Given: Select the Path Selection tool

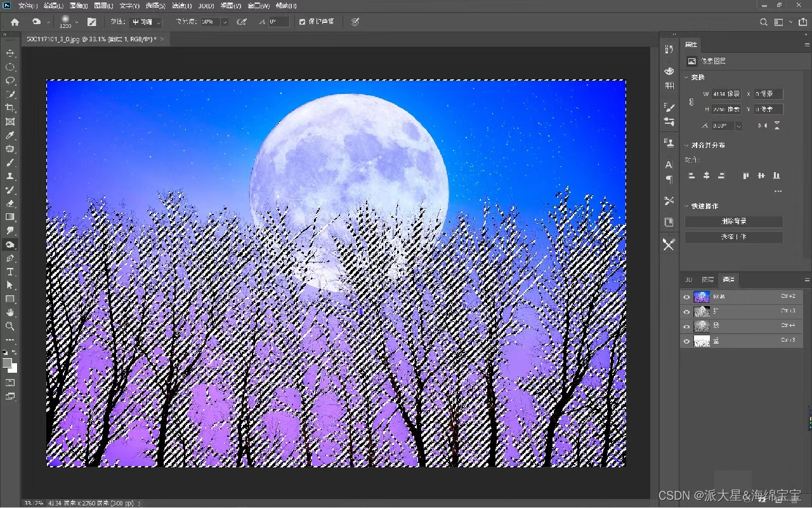Looking at the screenshot, I should click(10, 286).
